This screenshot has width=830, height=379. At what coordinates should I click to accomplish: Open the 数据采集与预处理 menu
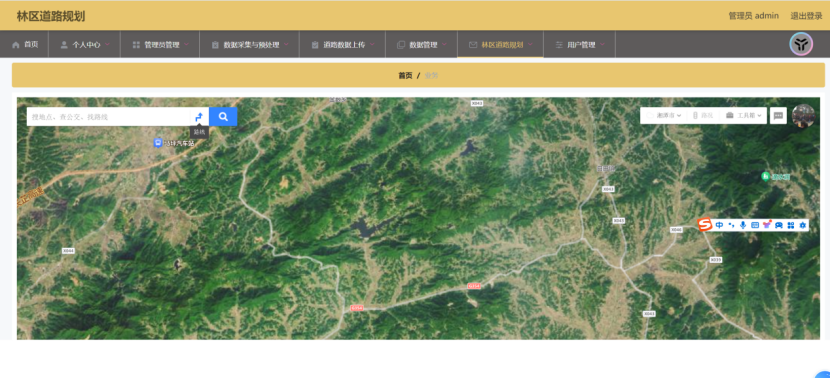pyautogui.click(x=249, y=44)
